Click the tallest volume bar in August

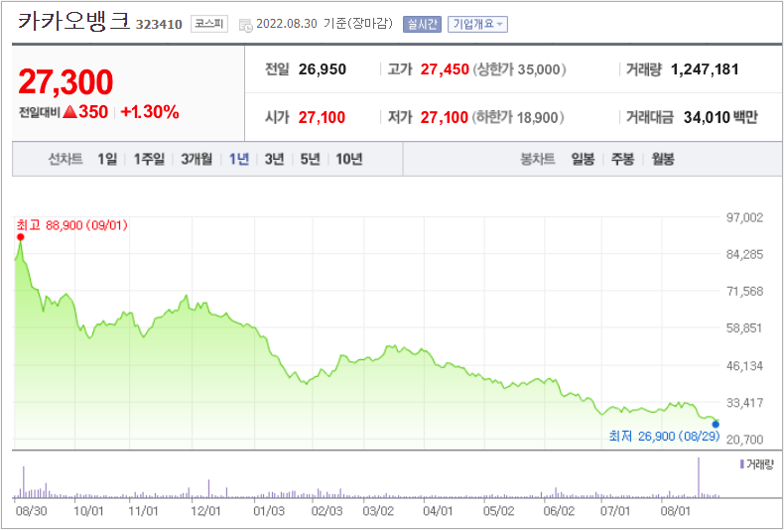[698, 478]
